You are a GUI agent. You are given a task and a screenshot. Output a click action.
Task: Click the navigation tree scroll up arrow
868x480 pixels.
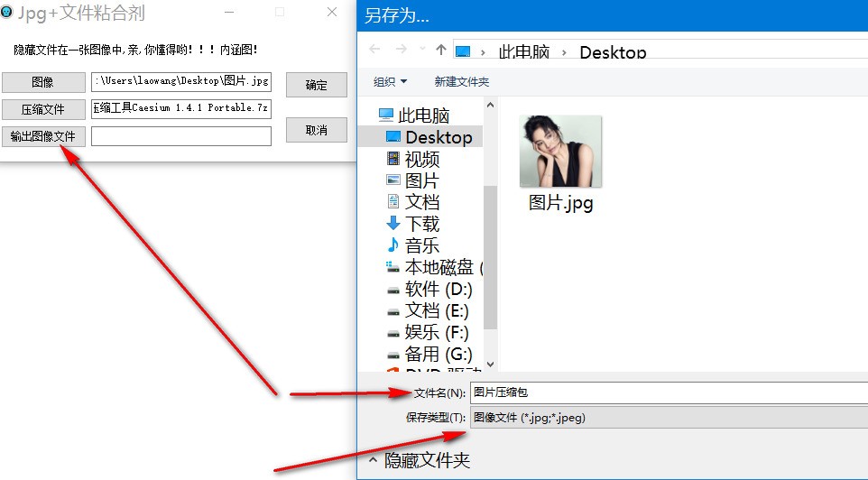tap(490, 105)
